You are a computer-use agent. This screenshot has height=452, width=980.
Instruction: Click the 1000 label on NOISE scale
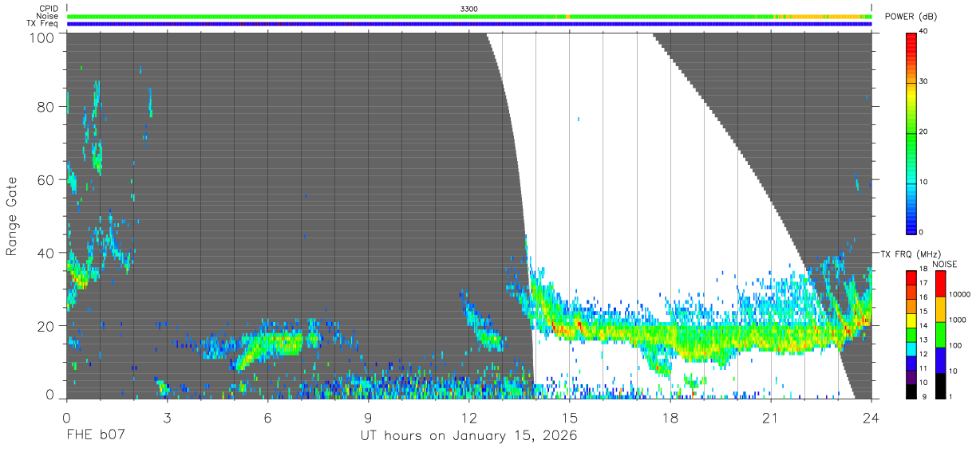pos(958,320)
